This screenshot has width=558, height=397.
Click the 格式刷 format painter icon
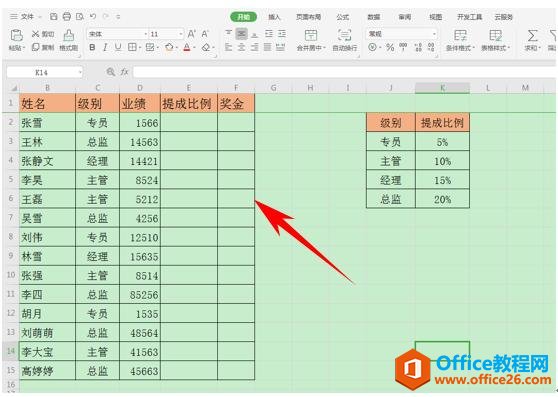68,35
